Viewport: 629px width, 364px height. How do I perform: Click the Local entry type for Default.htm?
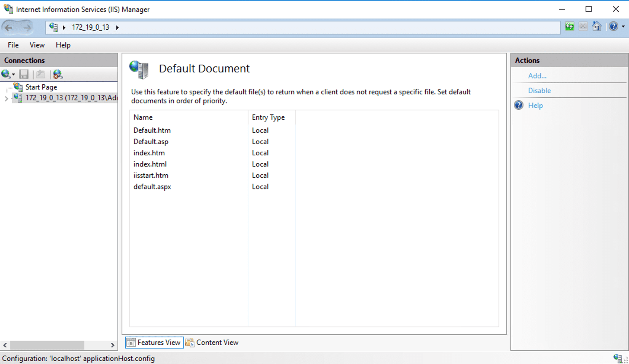[260, 130]
